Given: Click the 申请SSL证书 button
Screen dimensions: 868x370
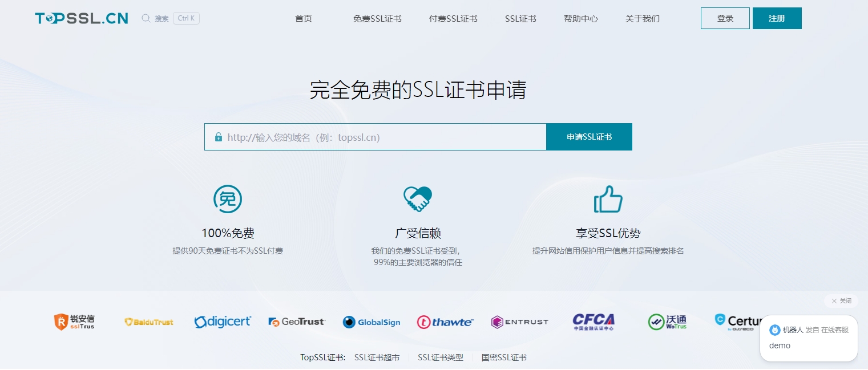Looking at the screenshot, I should click(x=589, y=137).
